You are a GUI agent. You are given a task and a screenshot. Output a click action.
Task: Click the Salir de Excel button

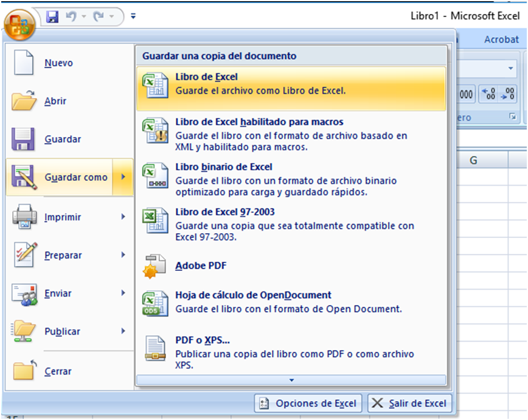tap(409, 403)
